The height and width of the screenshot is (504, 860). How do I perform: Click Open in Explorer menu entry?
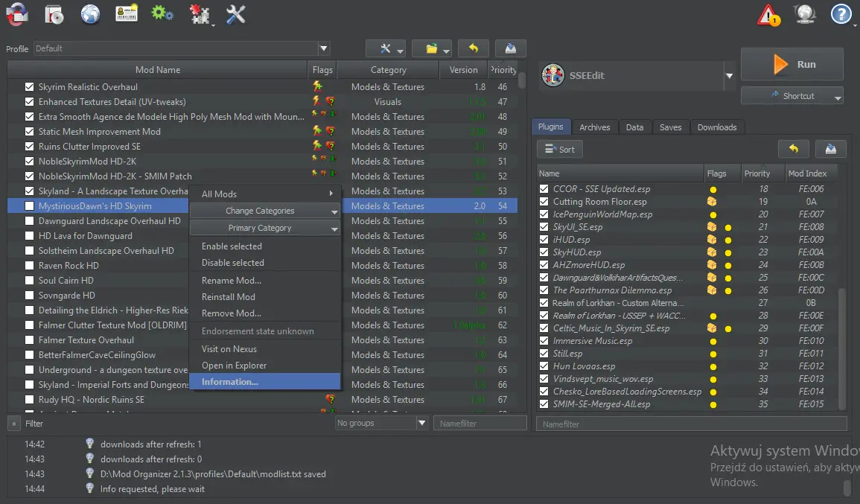click(x=265, y=366)
